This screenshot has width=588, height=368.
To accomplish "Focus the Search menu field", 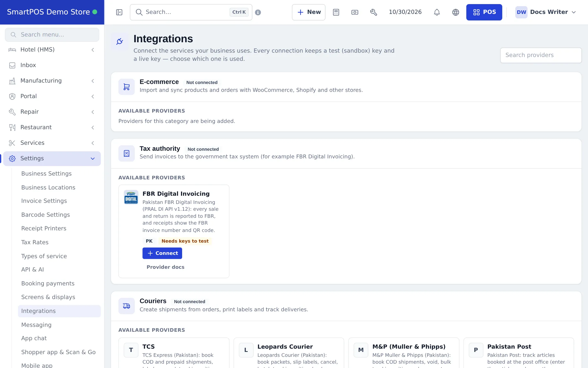I will click(x=52, y=35).
